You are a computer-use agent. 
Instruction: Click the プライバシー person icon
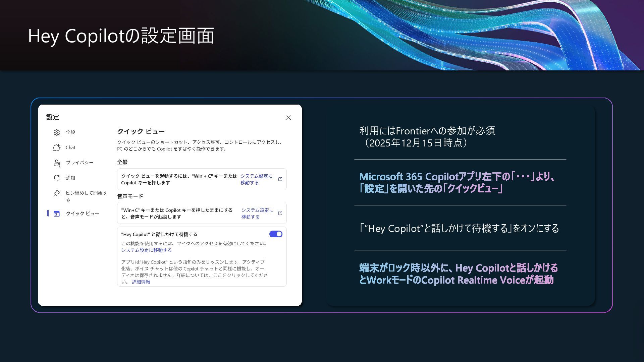56,163
